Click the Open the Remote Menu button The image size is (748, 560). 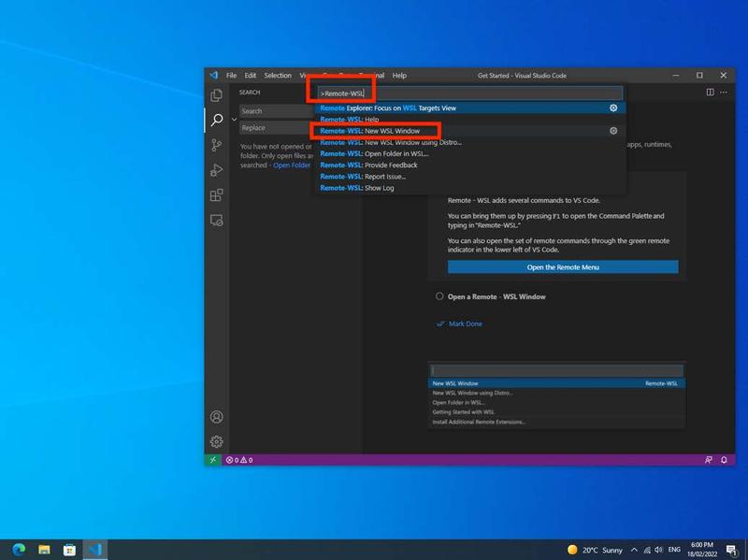[563, 267]
